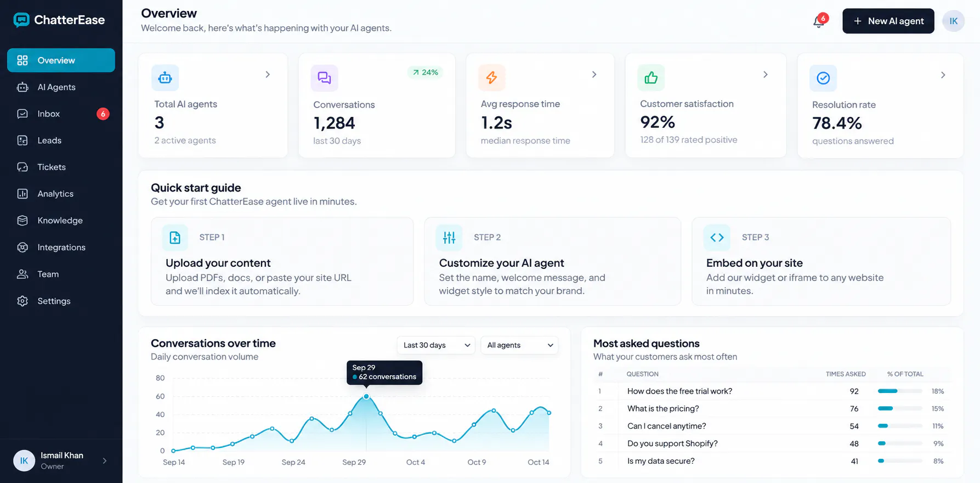Open Analytics in the sidebar

[x=61, y=194]
